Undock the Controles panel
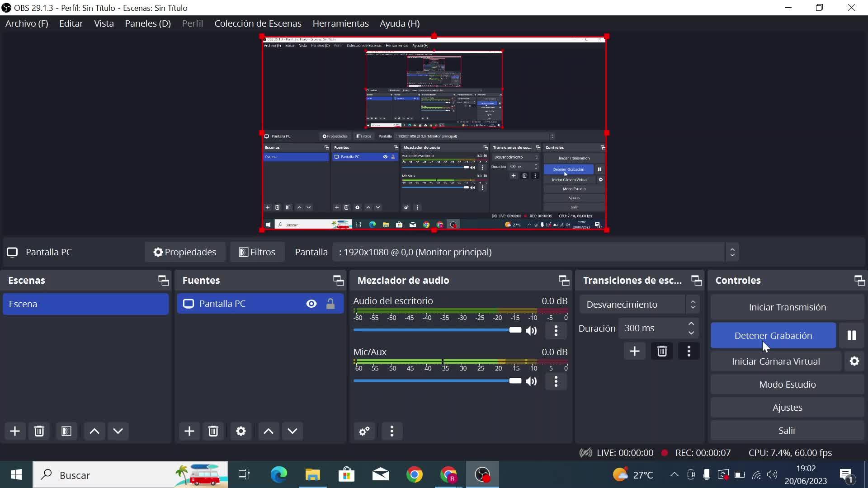Viewport: 868px width, 488px height. (859, 281)
